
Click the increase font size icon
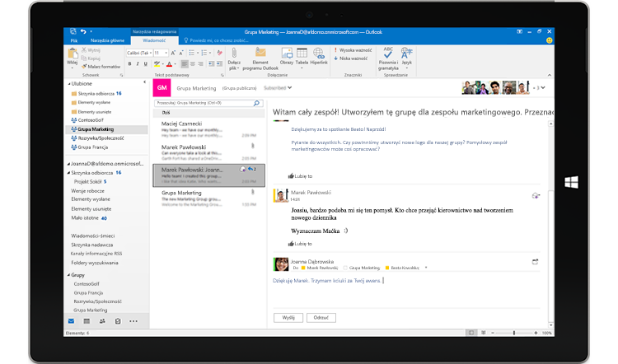(173, 53)
